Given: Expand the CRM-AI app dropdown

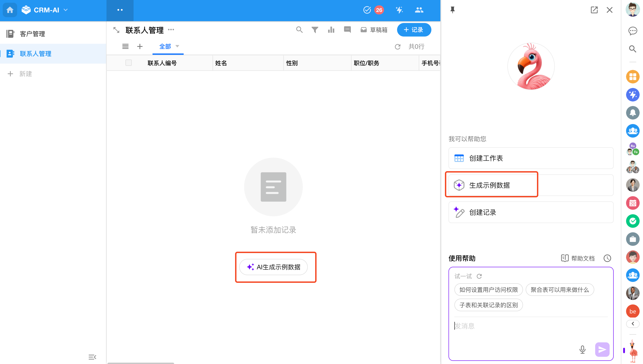Looking at the screenshot, I should coord(66,10).
